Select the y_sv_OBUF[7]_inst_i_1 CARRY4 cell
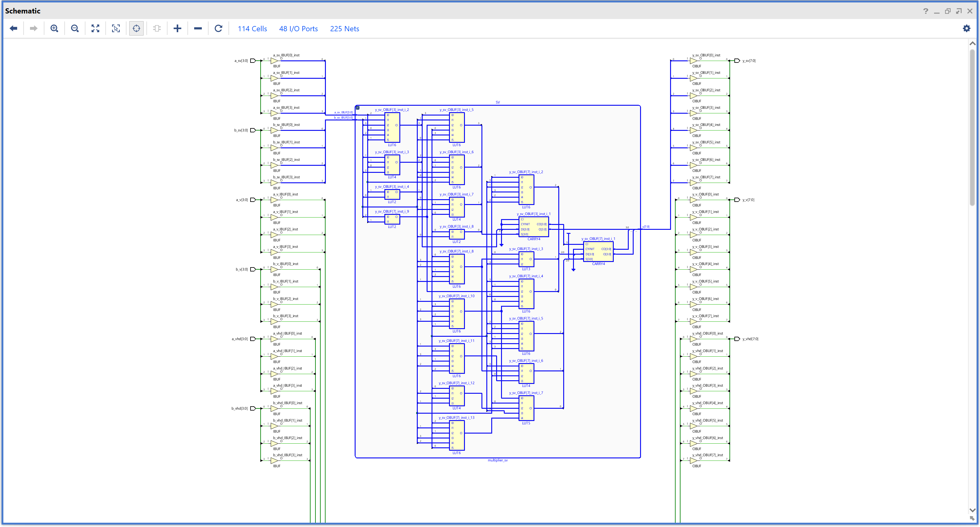This screenshot has width=980, height=527. [x=598, y=252]
